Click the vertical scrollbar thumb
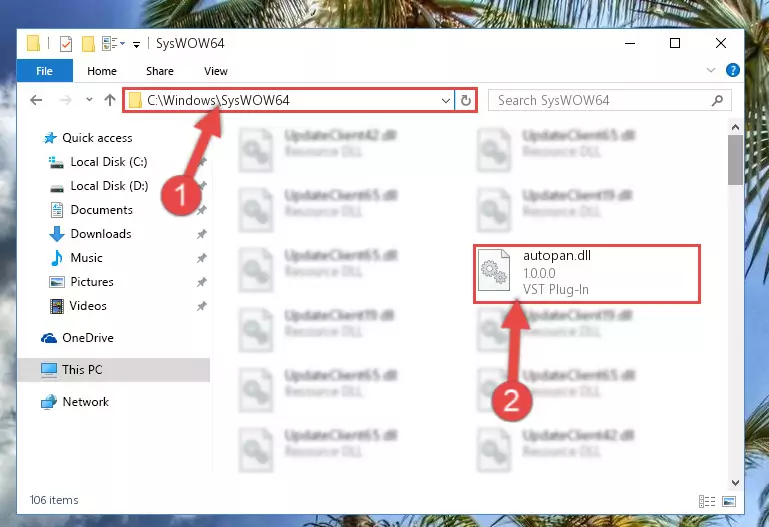769x527 pixels. coord(735,160)
